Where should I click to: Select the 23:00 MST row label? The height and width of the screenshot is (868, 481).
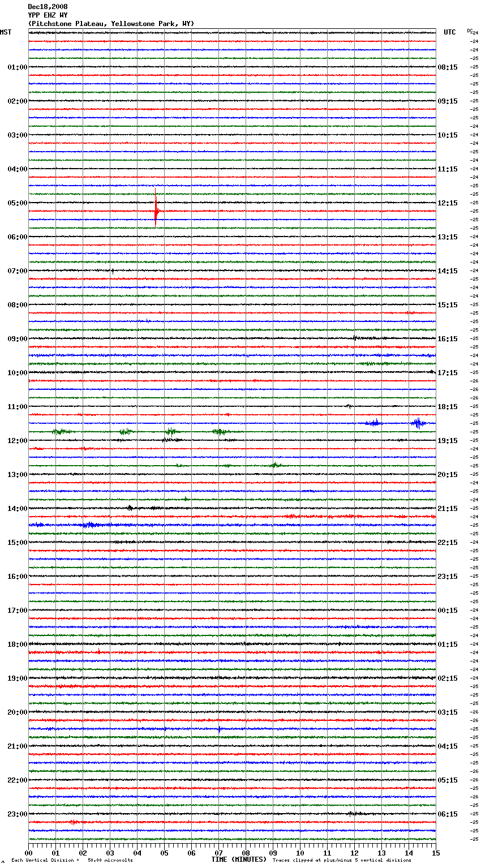tap(18, 814)
